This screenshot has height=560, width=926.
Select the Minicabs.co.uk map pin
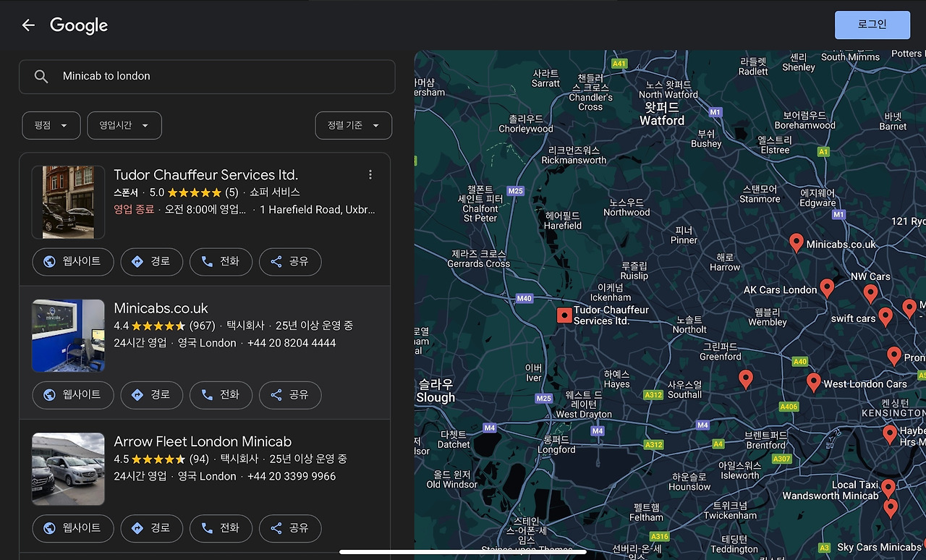coord(797,243)
